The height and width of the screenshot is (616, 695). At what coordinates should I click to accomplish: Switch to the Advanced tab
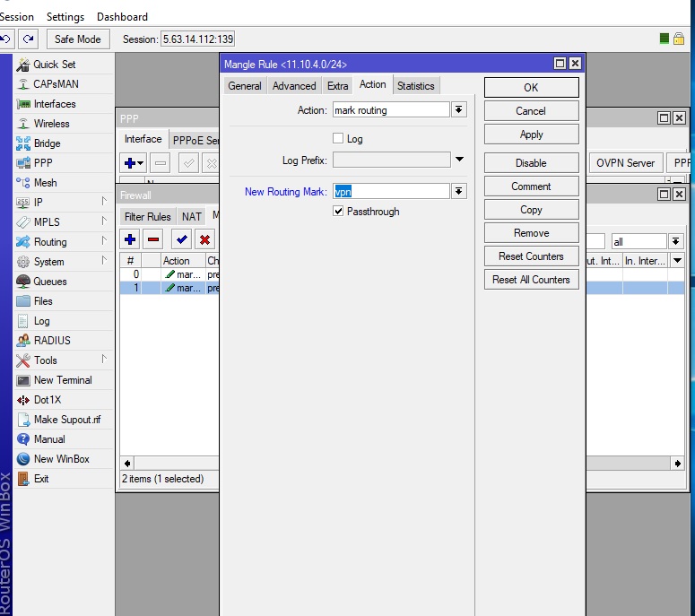(x=294, y=85)
